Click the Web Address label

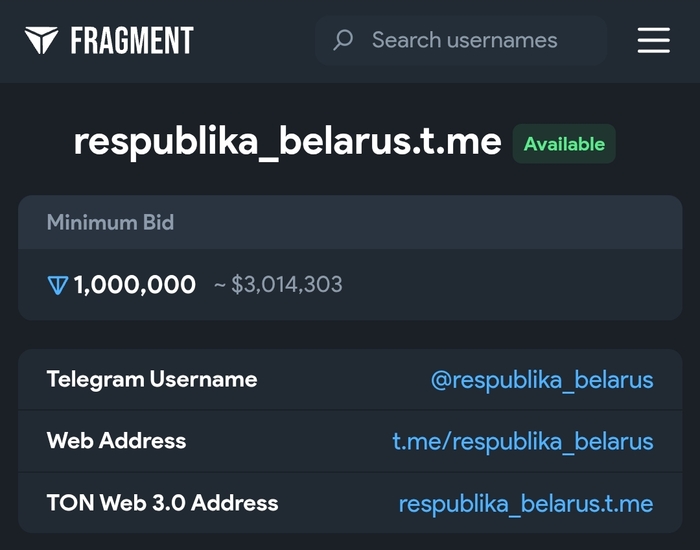coord(116,440)
